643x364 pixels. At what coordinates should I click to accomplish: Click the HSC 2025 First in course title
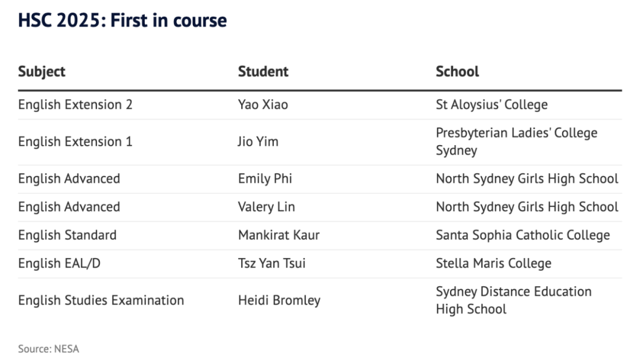tap(122, 21)
